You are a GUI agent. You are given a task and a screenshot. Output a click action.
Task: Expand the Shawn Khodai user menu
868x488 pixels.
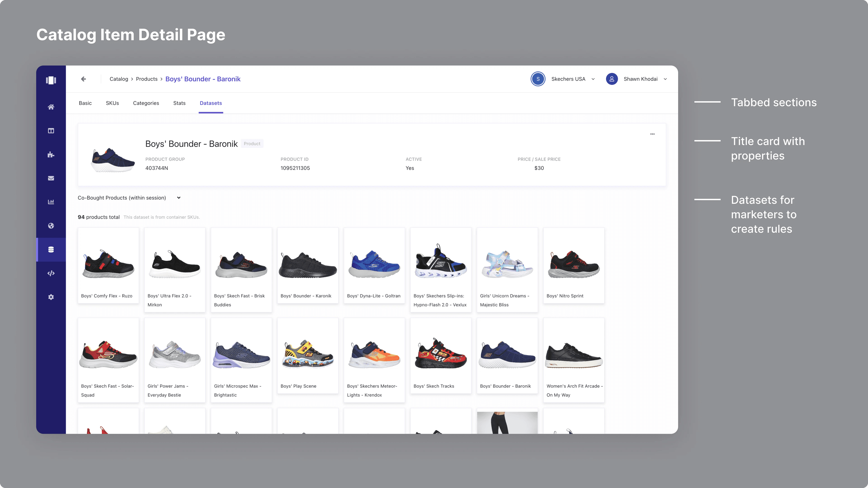[665, 79]
